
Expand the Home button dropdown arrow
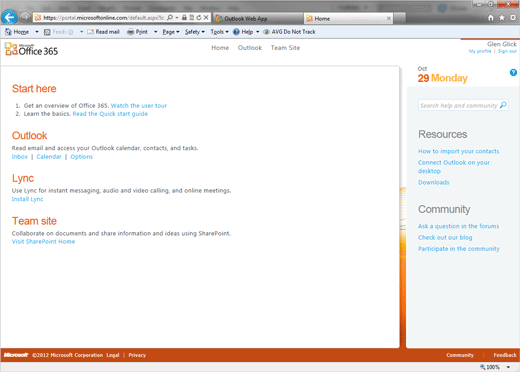37,32
